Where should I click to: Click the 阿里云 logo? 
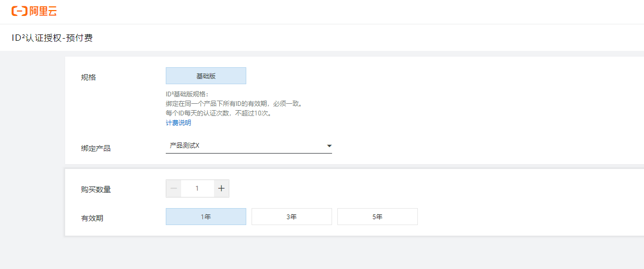tap(34, 11)
